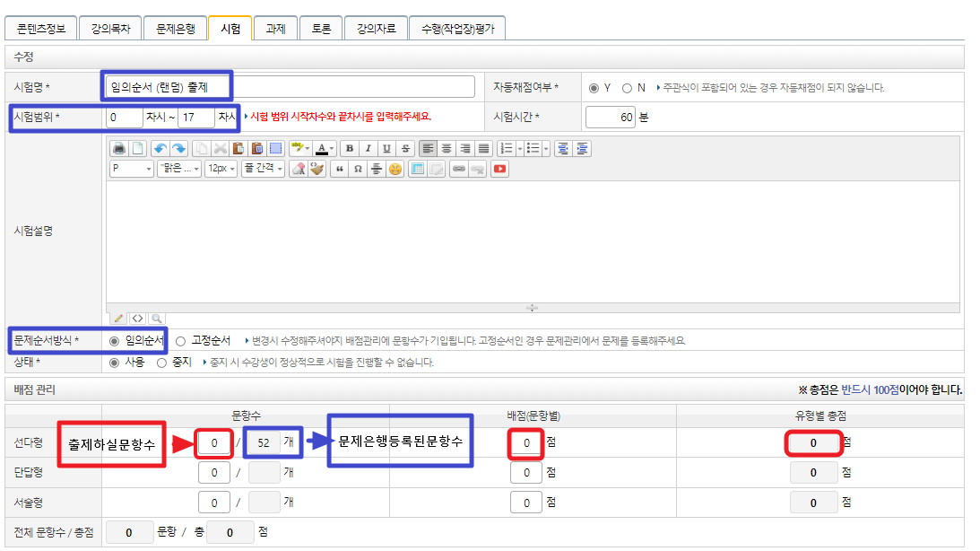The width and height of the screenshot is (980, 551).
Task: Switch to HTML source view button
Action: point(137,318)
